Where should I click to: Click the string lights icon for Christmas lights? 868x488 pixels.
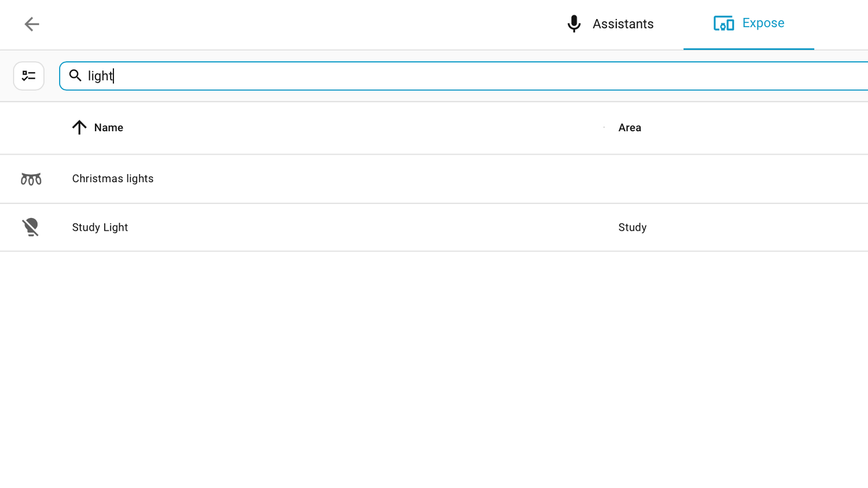(31, 179)
